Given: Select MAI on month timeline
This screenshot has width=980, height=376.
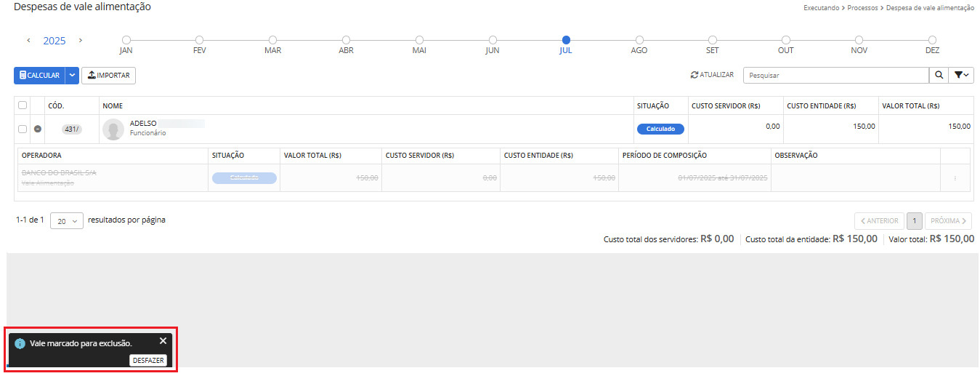Looking at the screenshot, I should point(419,40).
